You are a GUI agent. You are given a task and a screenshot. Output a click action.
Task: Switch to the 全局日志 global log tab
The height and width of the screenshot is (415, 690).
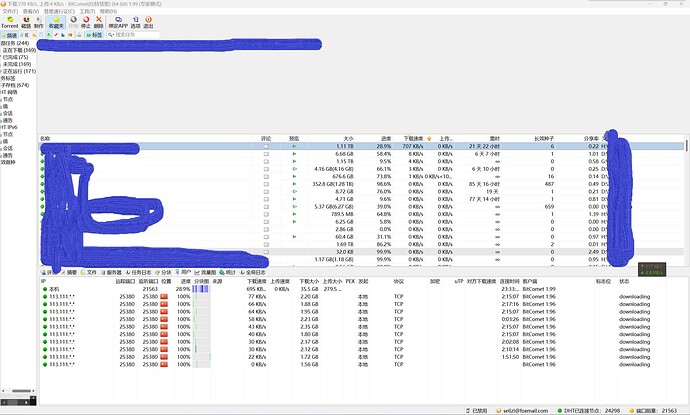[x=253, y=272]
